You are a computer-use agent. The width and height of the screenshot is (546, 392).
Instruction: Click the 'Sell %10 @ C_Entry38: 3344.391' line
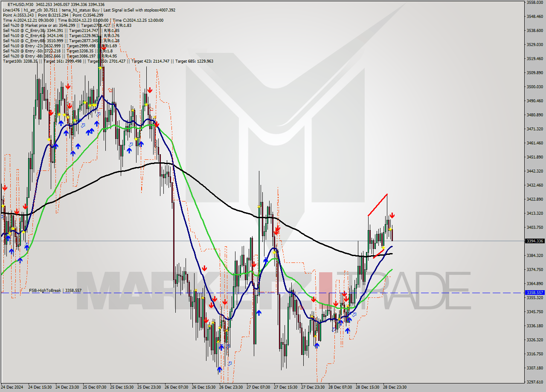tap(61, 30)
